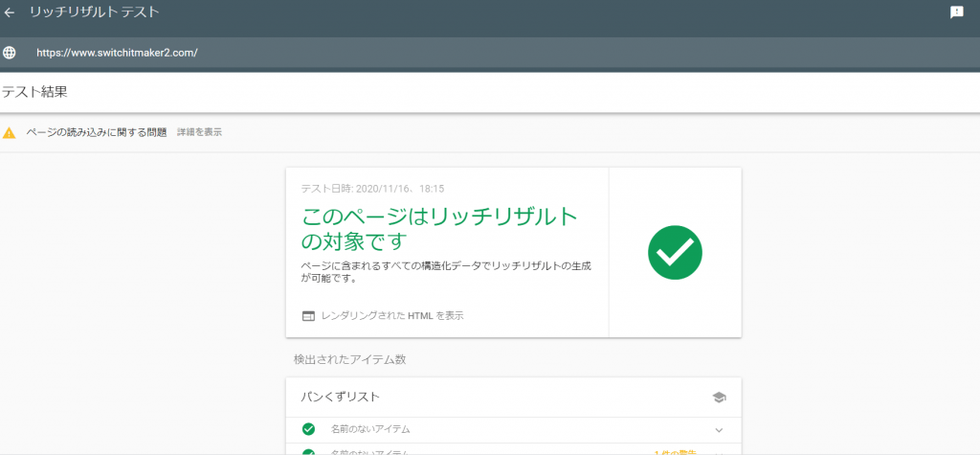Click ページの読み込みに関する問題 message

(97, 132)
